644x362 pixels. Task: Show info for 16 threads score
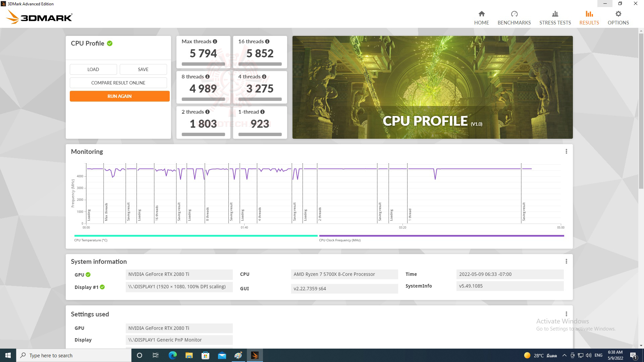point(267,42)
